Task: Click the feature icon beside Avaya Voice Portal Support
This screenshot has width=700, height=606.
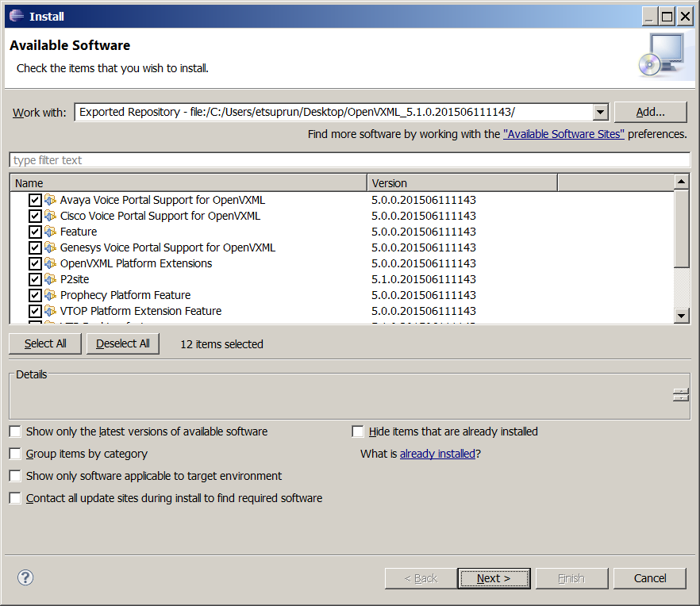Action: coord(51,200)
